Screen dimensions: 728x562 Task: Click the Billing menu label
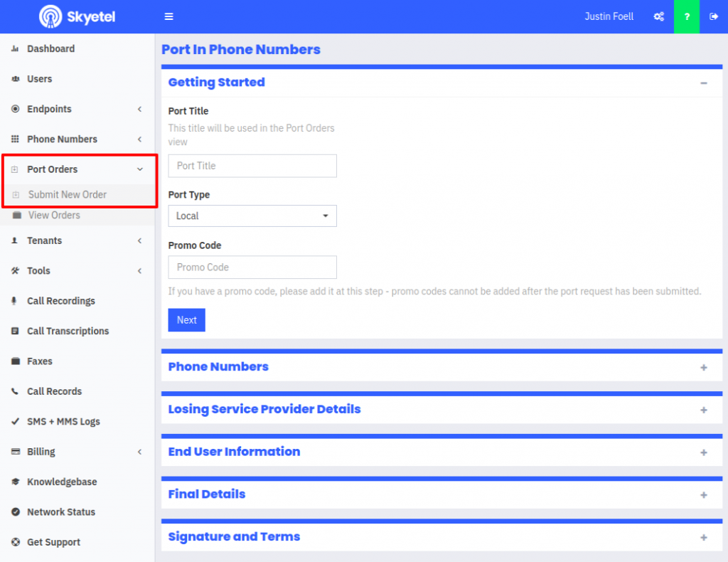point(41,452)
